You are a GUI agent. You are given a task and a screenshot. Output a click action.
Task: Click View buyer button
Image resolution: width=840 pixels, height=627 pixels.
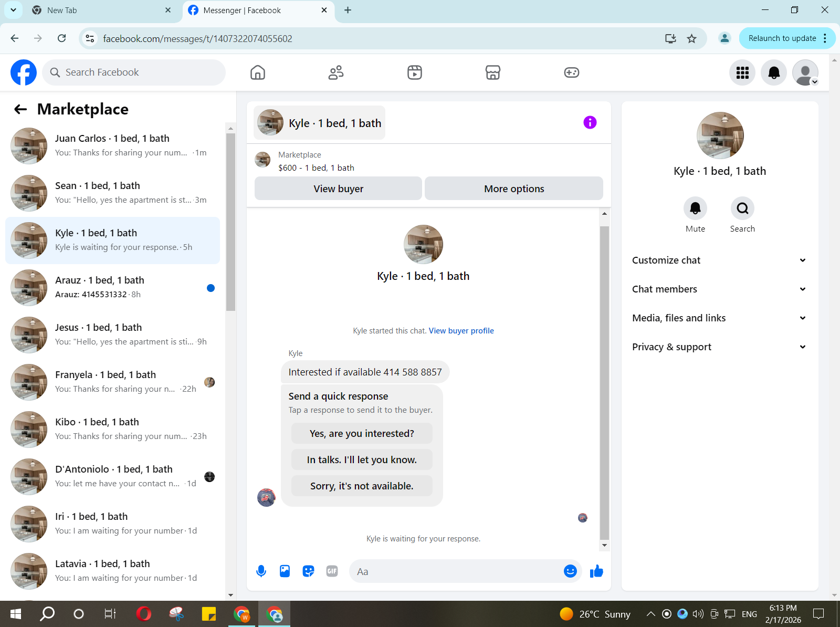coord(338,189)
